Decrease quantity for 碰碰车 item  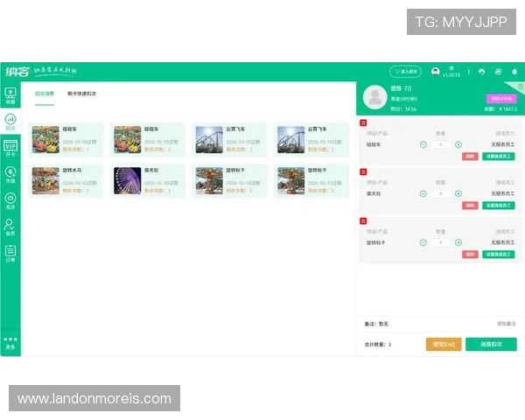point(423,144)
